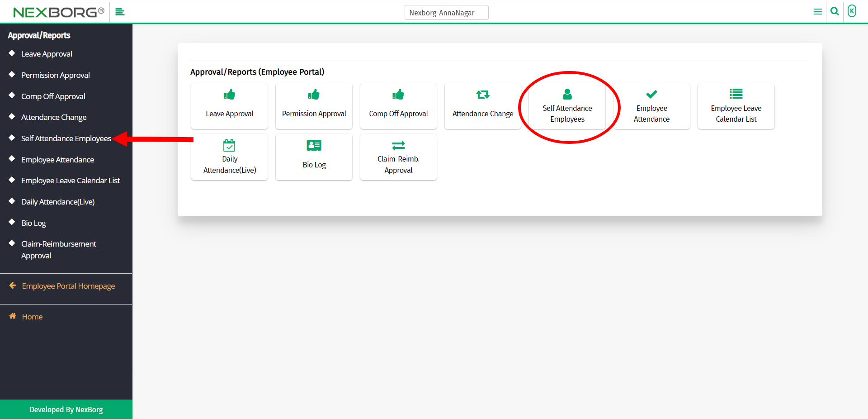This screenshot has height=419, width=868.
Task: Click the thumbs-up icon on Leave Approval tile
Action: click(229, 95)
